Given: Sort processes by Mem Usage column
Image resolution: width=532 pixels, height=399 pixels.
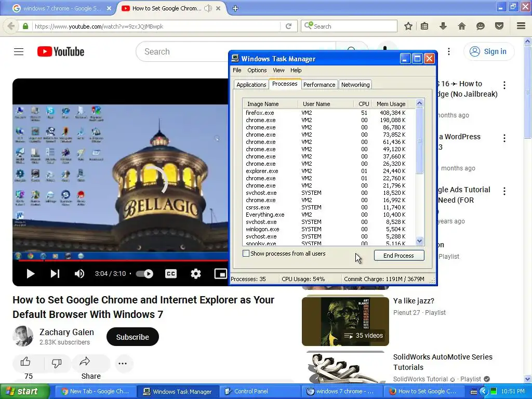Looking at the screenshot, I should tap(390, 104).
